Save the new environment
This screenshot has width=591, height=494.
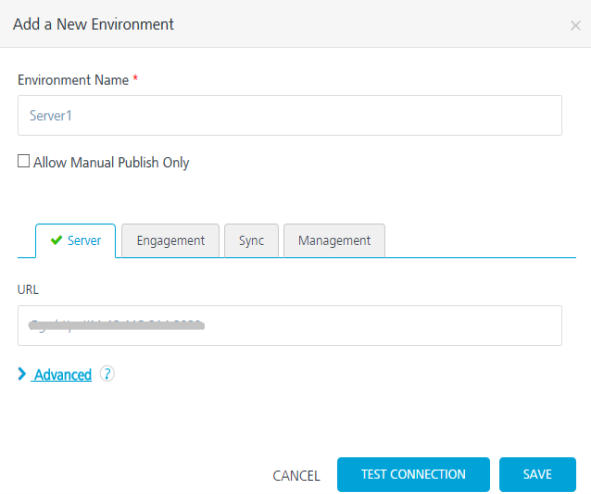click(x=537, y=474)
